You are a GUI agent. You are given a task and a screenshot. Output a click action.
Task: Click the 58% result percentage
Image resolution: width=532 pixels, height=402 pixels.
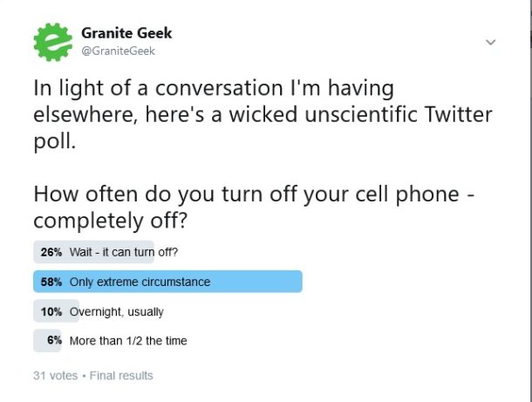click(51, 282)
